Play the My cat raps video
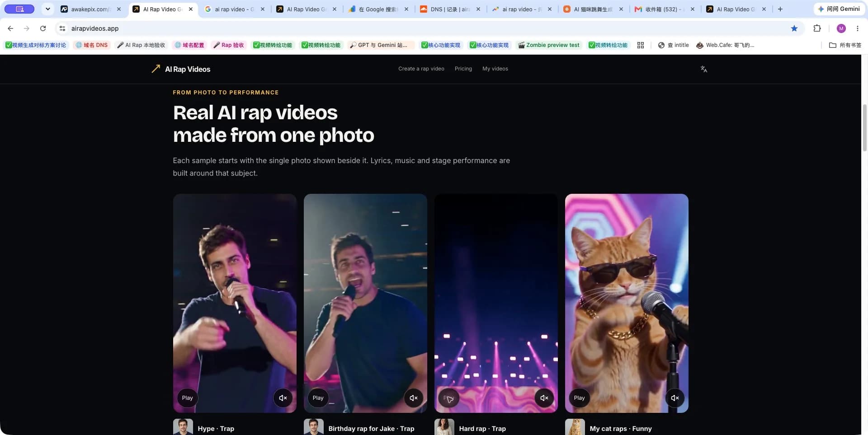Image resolution: width=868 pixels, height=435 pixels. pyautogui.click(x=579, y=398)
